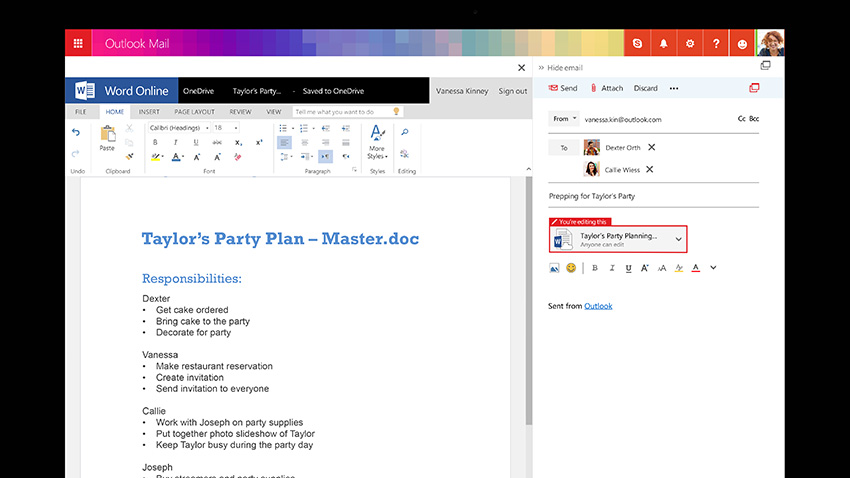Apply numbered list in Paragraph group

(x=305, y=128)
